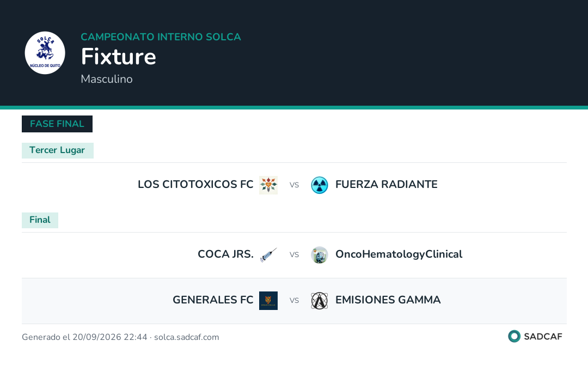Open OncoHematologyClinical team name
The height and width of the screenshot is (365, 588).
tap(399, 254)
